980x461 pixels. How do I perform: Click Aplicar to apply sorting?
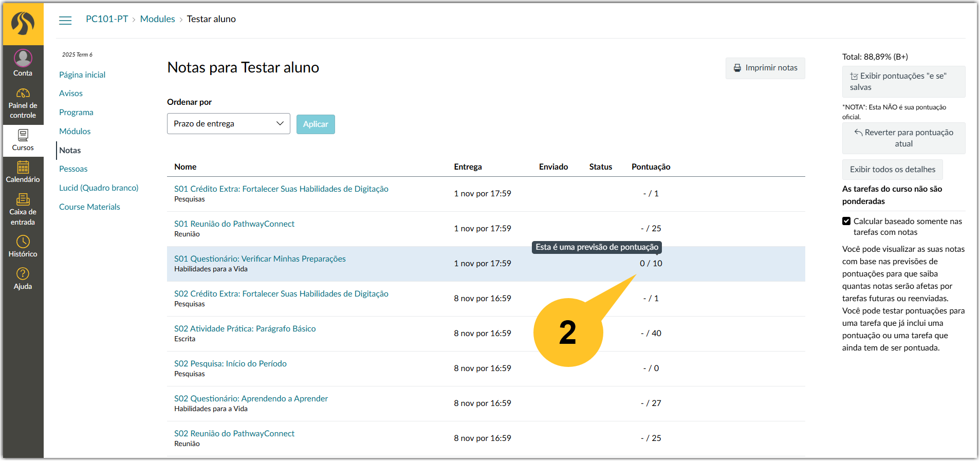click(x=316, y=124)
